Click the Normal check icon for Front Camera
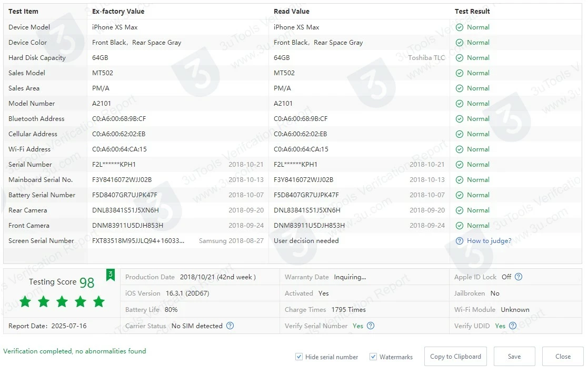 (460, 226)
